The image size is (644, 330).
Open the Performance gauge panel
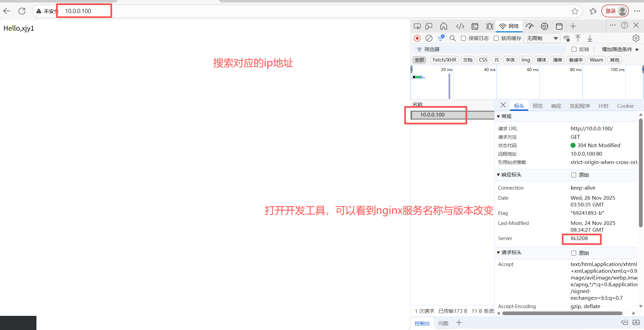coord(530,26)
